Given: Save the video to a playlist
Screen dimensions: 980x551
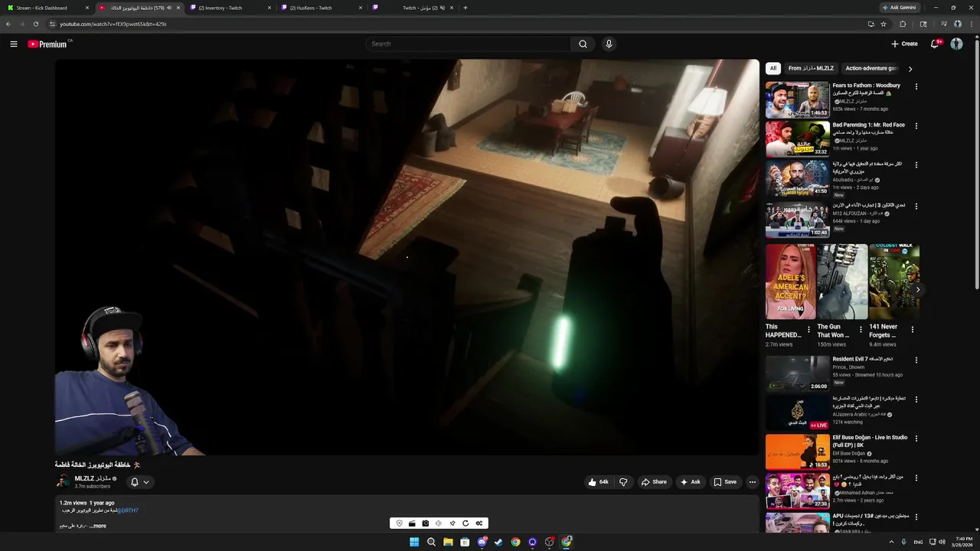Looking at the screenshot, I should (724, 482).
